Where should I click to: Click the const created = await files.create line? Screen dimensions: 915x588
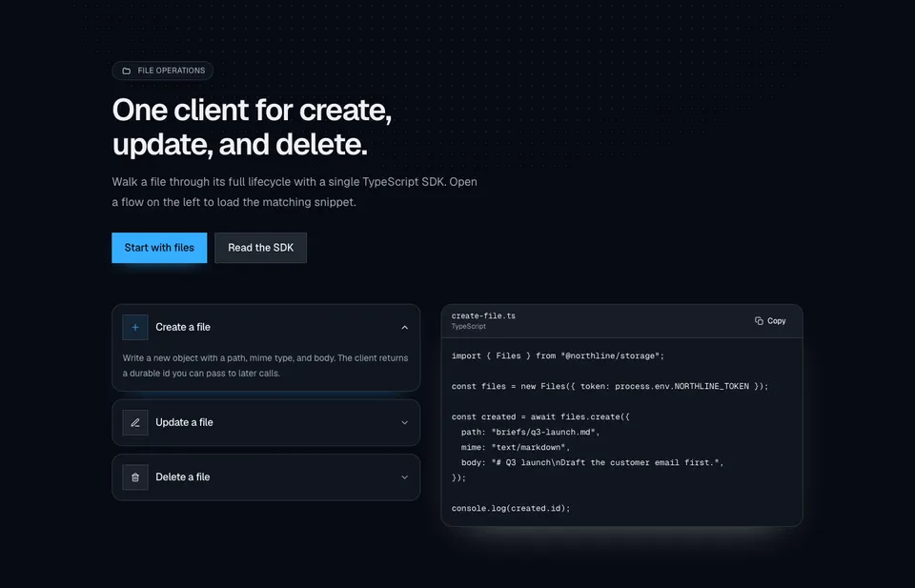pyautogui.click(x=540, y=416)
